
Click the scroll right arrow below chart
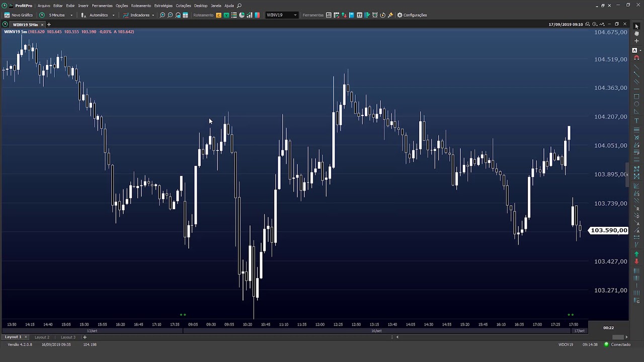click(x=626, y=337)
